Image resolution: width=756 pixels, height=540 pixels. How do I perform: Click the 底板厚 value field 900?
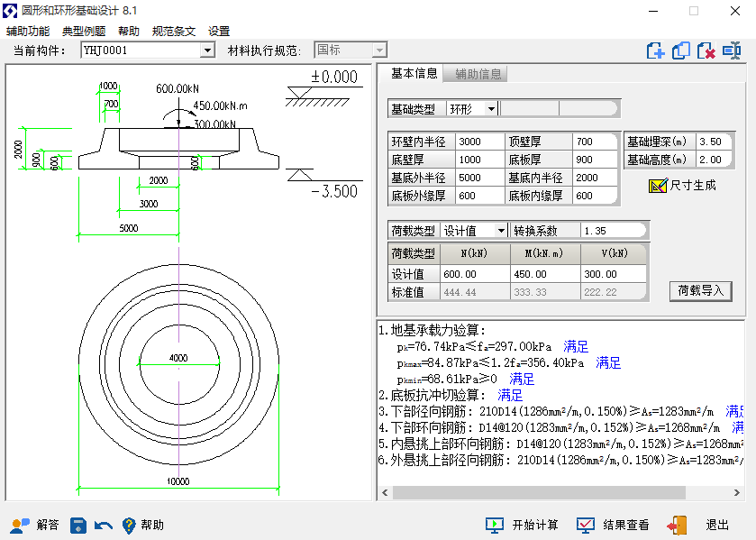595,160
